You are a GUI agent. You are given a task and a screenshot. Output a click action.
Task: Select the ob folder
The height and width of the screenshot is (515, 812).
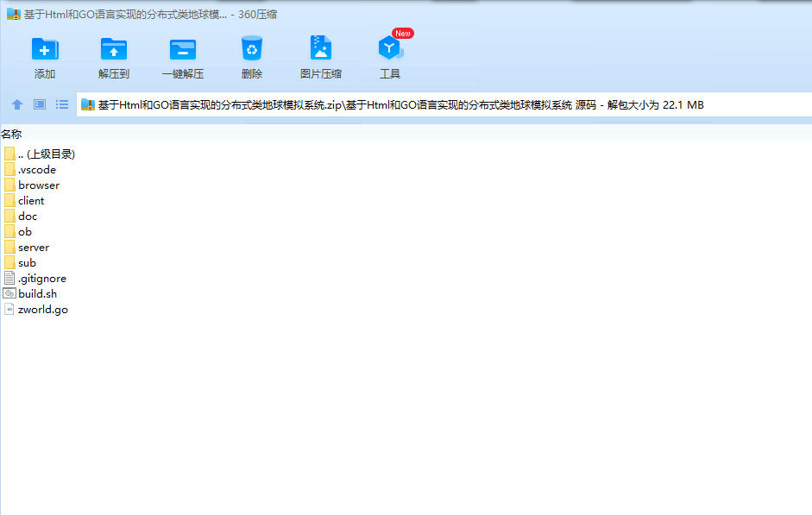pyautogui.click(x=25, y=231)
